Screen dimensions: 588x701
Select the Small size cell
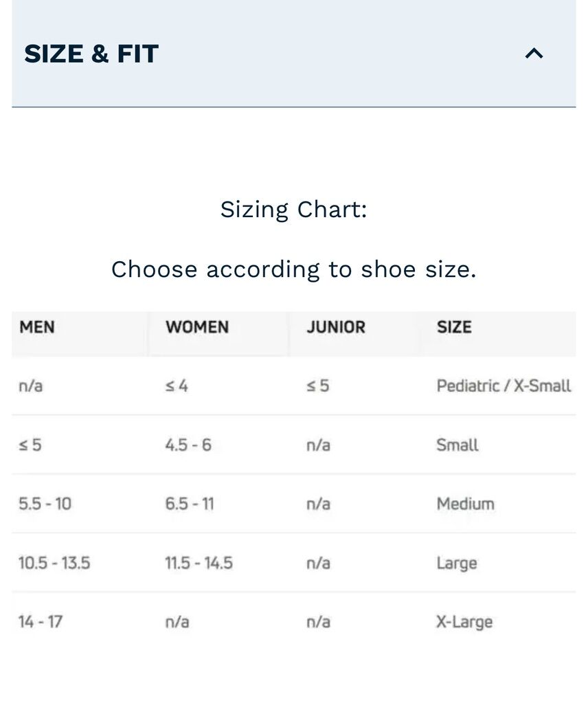pyautogui.click(x=457, y=445)
